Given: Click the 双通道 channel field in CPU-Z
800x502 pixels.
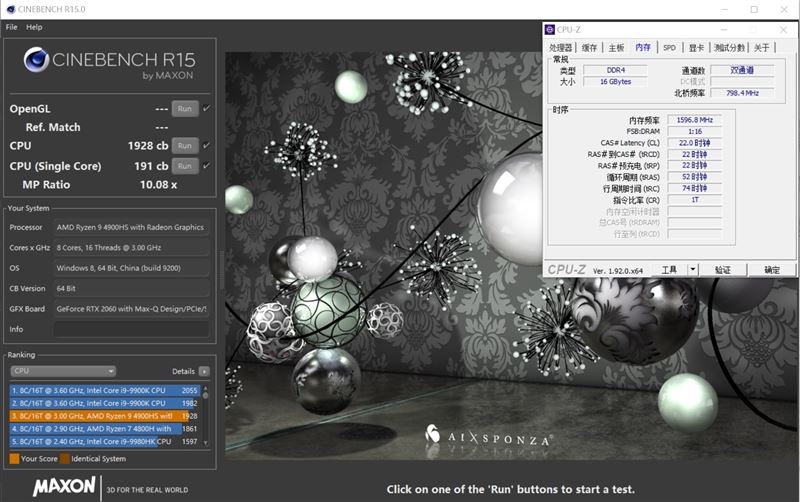Looking at the screenshot, I should click(742, 70).
